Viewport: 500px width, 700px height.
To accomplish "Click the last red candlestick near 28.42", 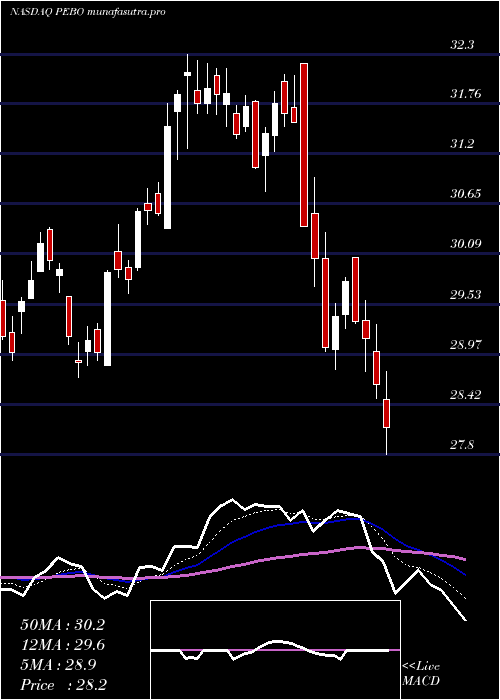I will [x=387, y=413].
